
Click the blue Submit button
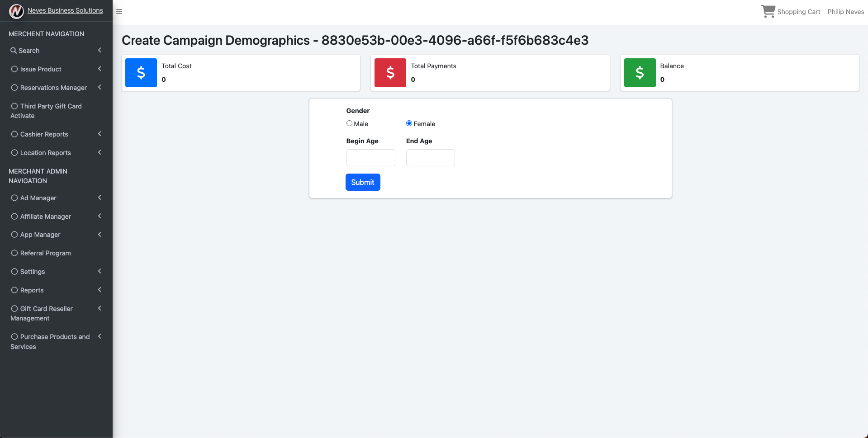click(x=363, y=182)
